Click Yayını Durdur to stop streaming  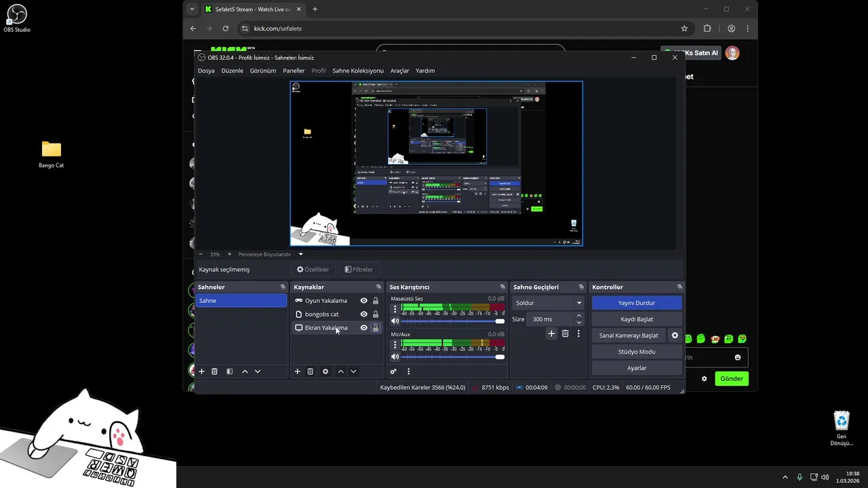(637, 303)
